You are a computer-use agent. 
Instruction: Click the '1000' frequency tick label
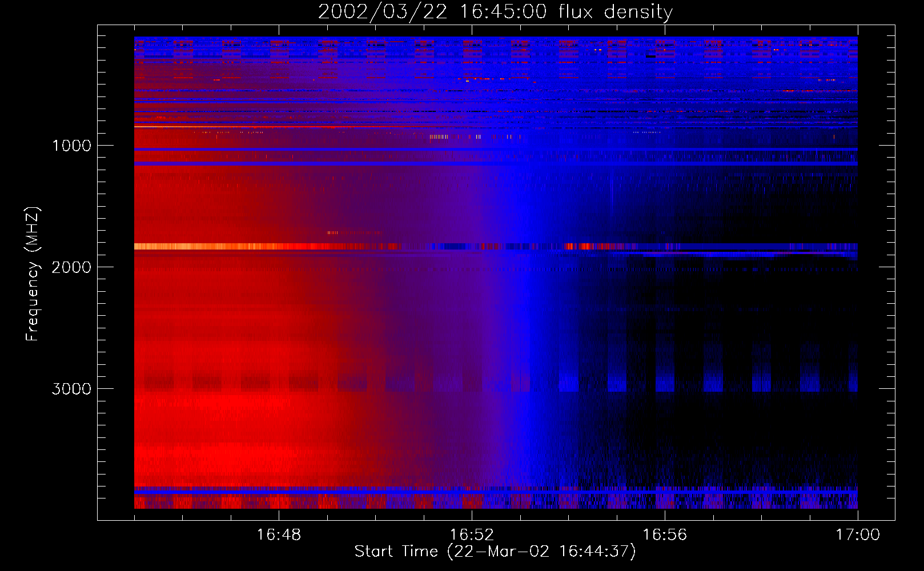tap(71, 146)
